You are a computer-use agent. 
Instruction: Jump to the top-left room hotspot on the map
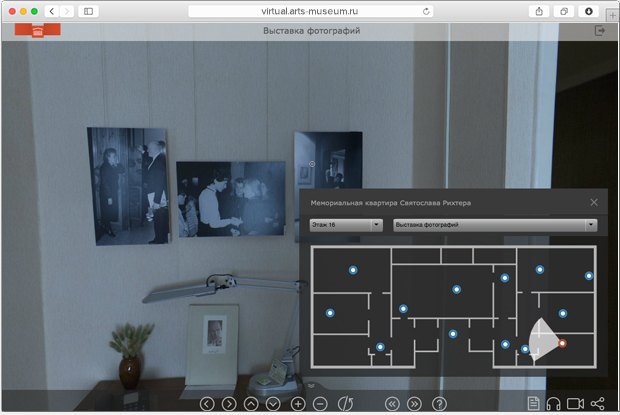(353, 270)
